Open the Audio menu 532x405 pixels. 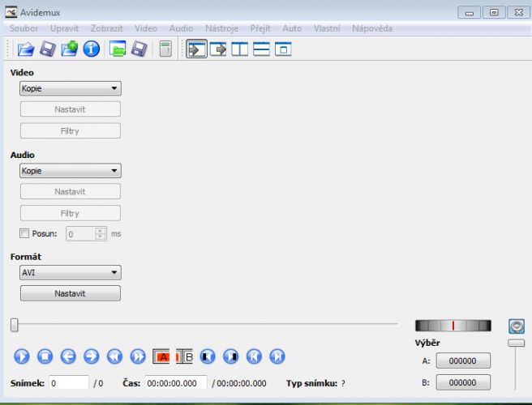(181, 28)
